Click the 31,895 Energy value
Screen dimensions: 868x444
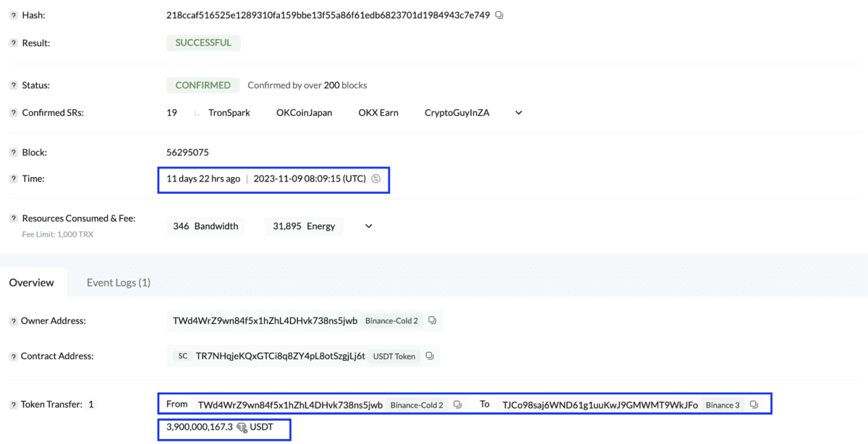tap(304, 226)
